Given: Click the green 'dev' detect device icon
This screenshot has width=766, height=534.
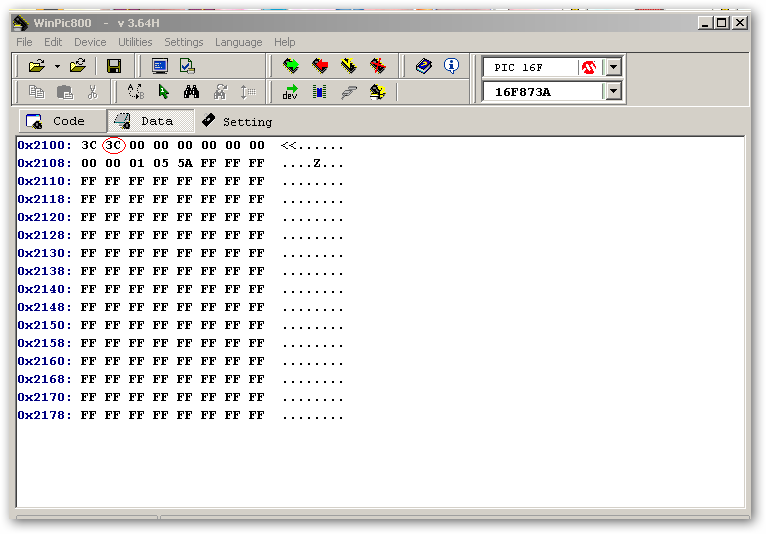Looking at the screenshot, I should pyautogui.click(x=290, y=92).
